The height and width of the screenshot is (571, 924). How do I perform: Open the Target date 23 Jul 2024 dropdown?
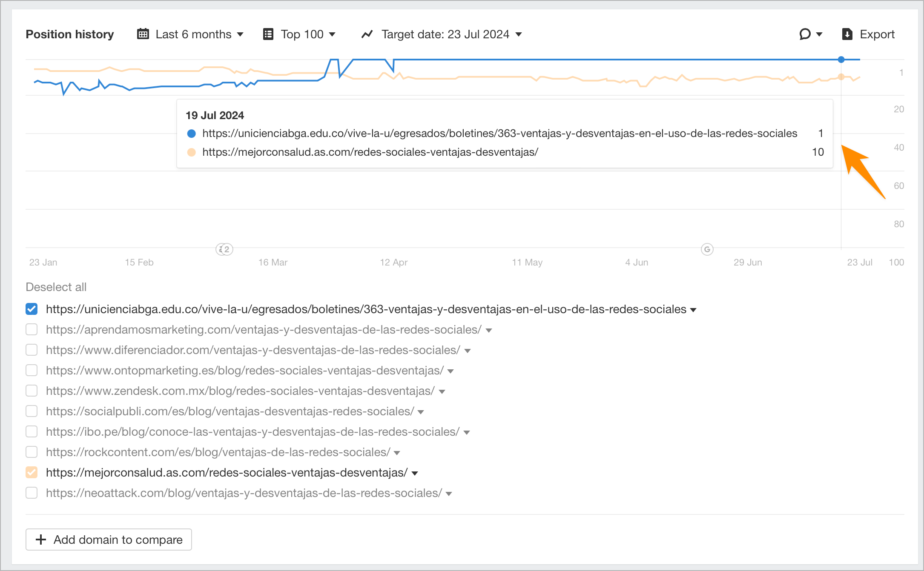(442, 34)
